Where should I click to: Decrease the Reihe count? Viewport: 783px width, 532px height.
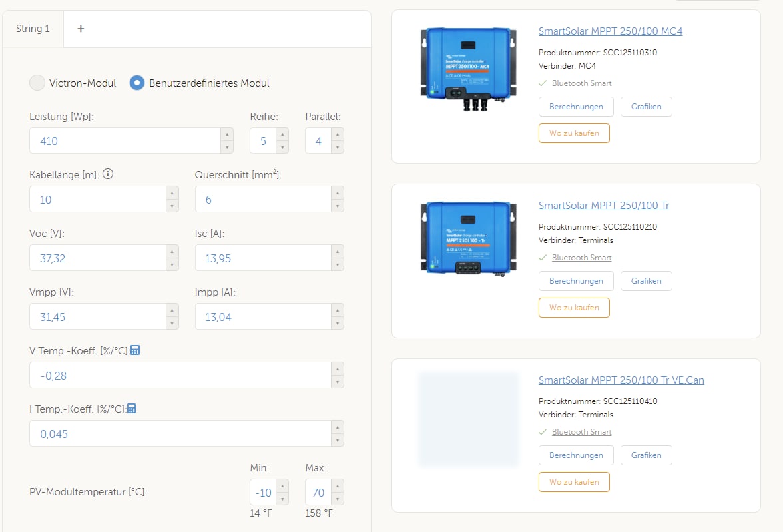[x=282, y=147]
